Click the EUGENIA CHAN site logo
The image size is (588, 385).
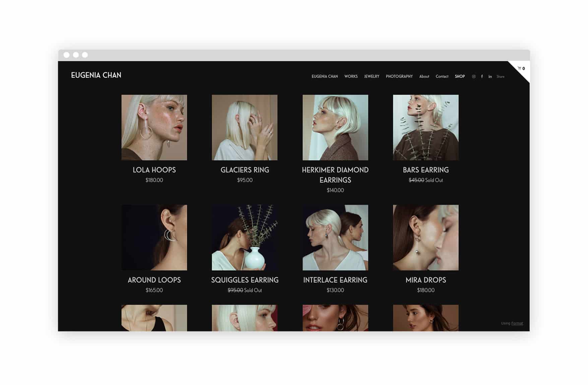click(96, 75)
